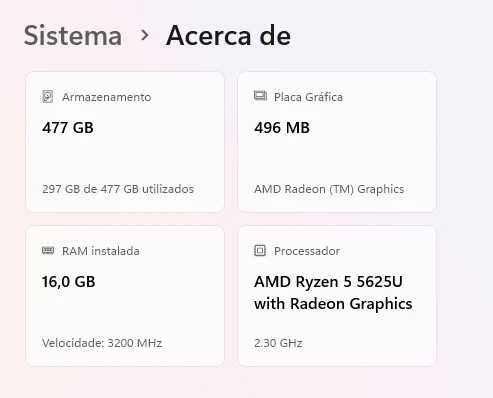Open the Placa Gráfica card
This screenshot has width=493, height=398.
(x=337, y=142)
